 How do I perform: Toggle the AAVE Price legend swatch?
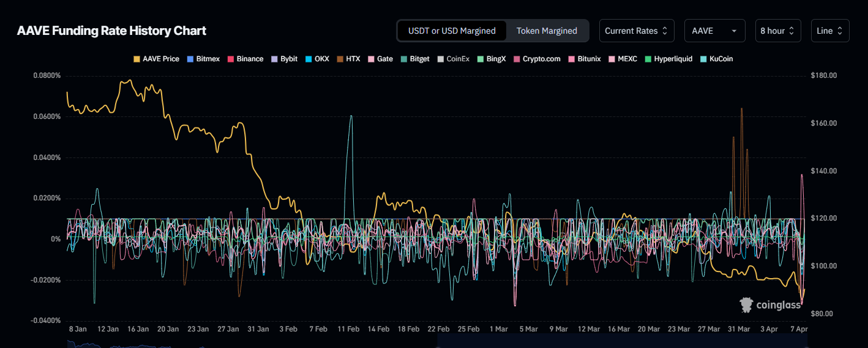point(137,59)
